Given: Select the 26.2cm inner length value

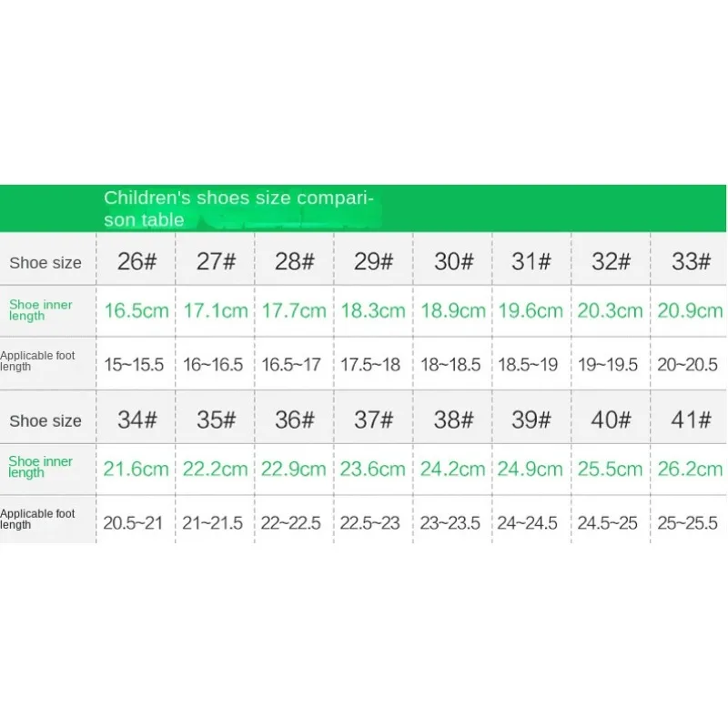Looking at the screenshot, I should (x=691, y=469).
